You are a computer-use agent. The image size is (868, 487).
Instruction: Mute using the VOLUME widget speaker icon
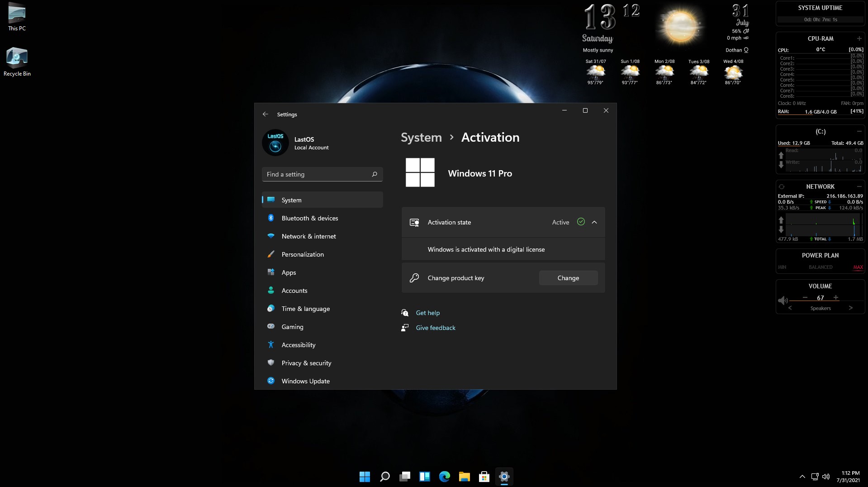[x=783, y=301]
